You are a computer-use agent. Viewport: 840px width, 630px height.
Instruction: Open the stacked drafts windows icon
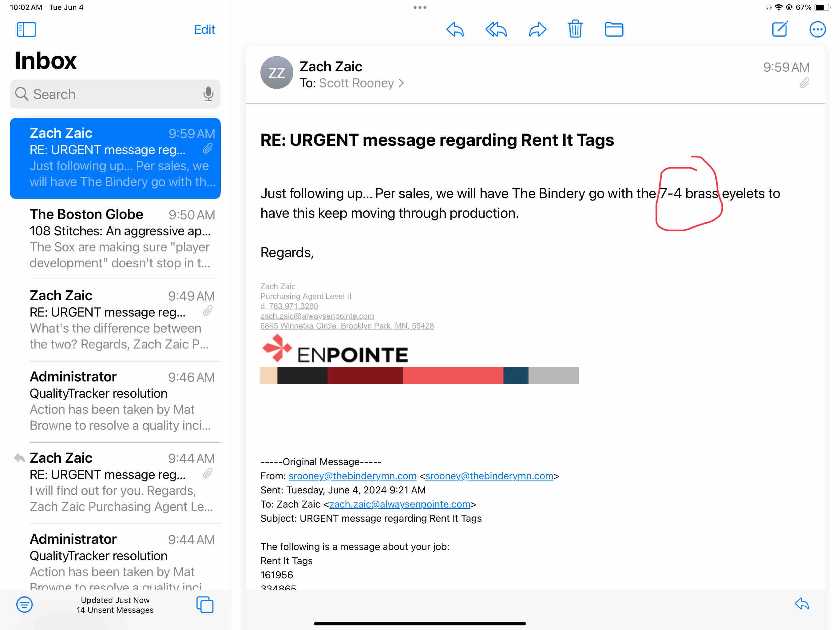[205, 604]
